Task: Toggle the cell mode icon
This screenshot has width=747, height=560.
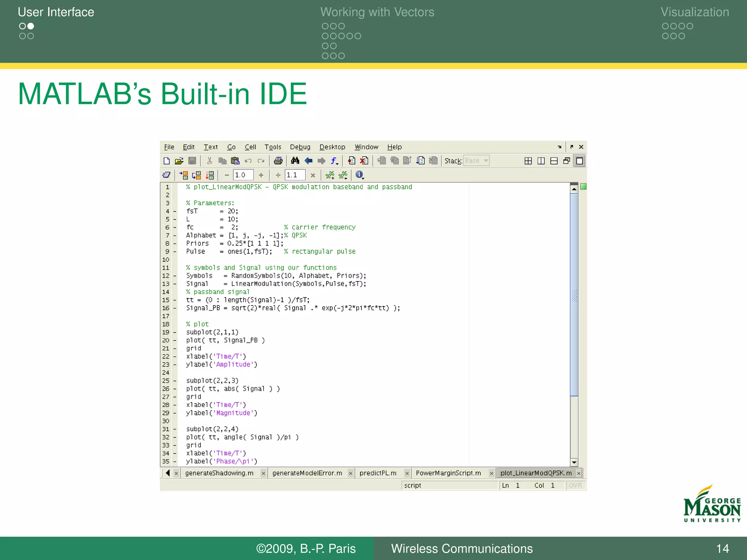Action: coord(166,175)
